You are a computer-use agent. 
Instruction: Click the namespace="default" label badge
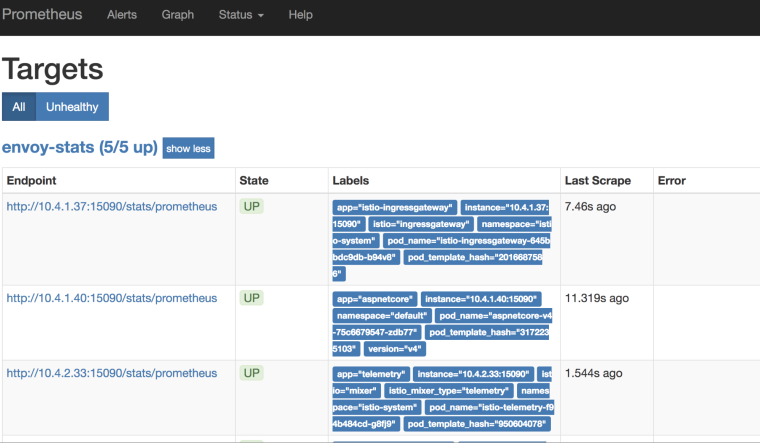point(382,316)
